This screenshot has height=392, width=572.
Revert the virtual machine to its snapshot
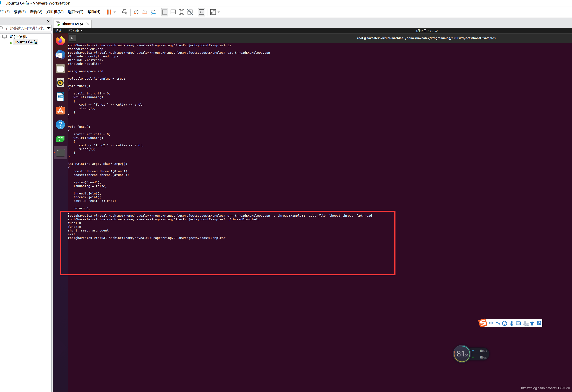click(145, 12)
